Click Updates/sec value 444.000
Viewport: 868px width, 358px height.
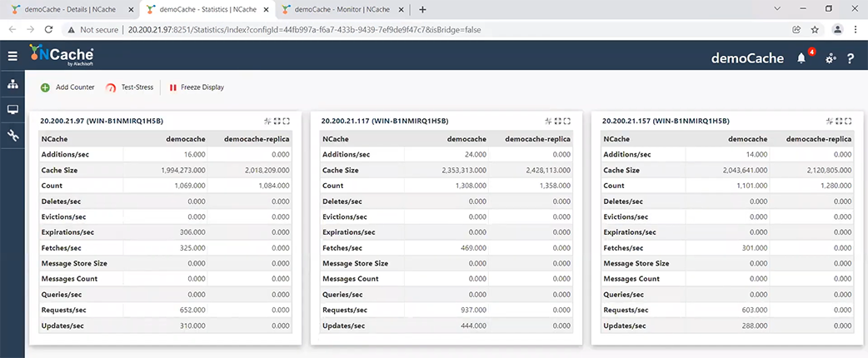click(474, 326)
